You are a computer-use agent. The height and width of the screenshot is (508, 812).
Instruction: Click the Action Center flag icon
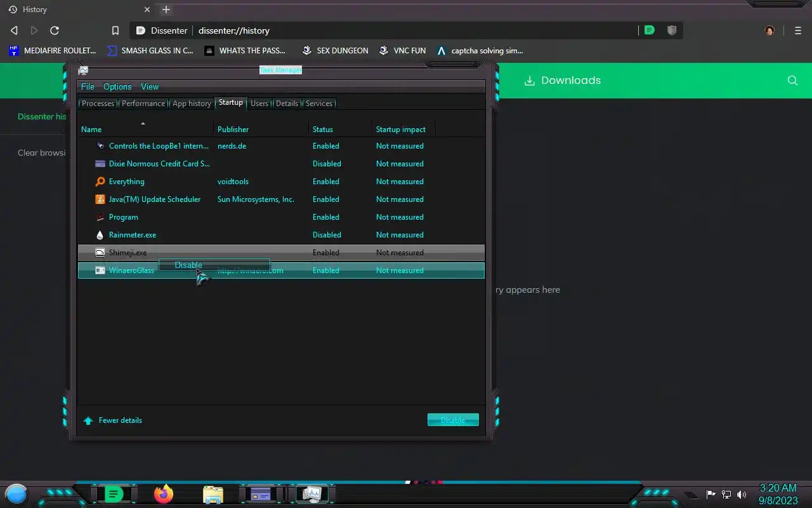pos(710,495)
